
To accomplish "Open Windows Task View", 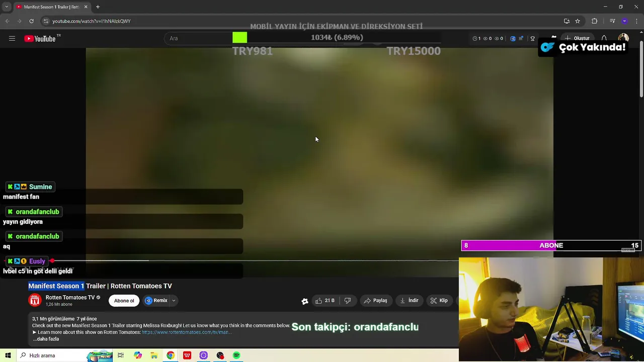I will (x=121, y=355).
